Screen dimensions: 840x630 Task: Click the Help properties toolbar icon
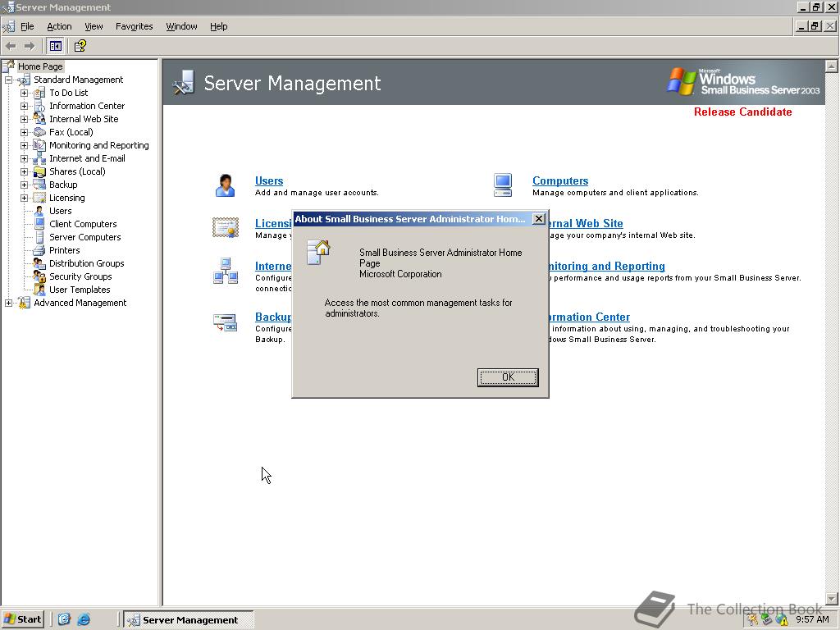[80, 46]
